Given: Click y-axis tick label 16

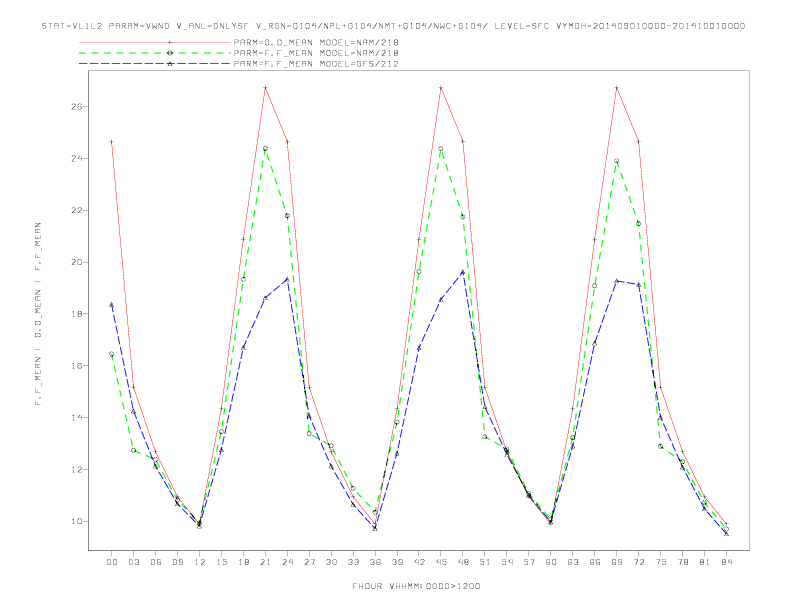Looking at the screenshot, I should tap(77, 366).
